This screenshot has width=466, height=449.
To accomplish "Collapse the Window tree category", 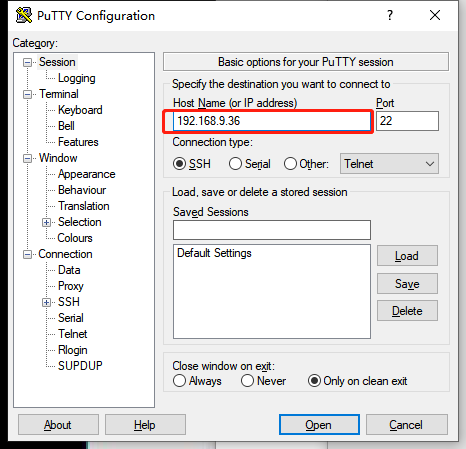I will (x=27, y=158).
